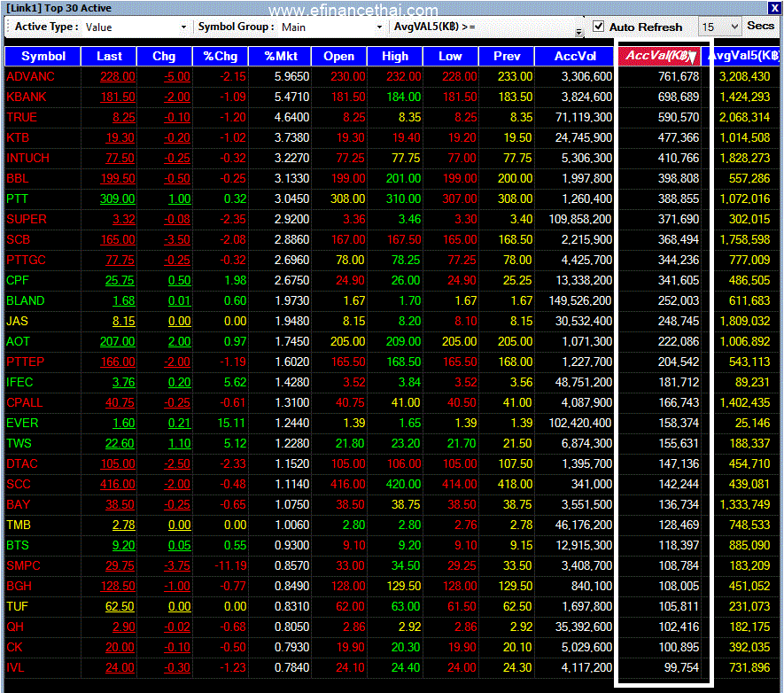Image resolution: width=784 pixels, height=693 pixels.
Task: Select the TUF symbol
Action: coord(17,606)
